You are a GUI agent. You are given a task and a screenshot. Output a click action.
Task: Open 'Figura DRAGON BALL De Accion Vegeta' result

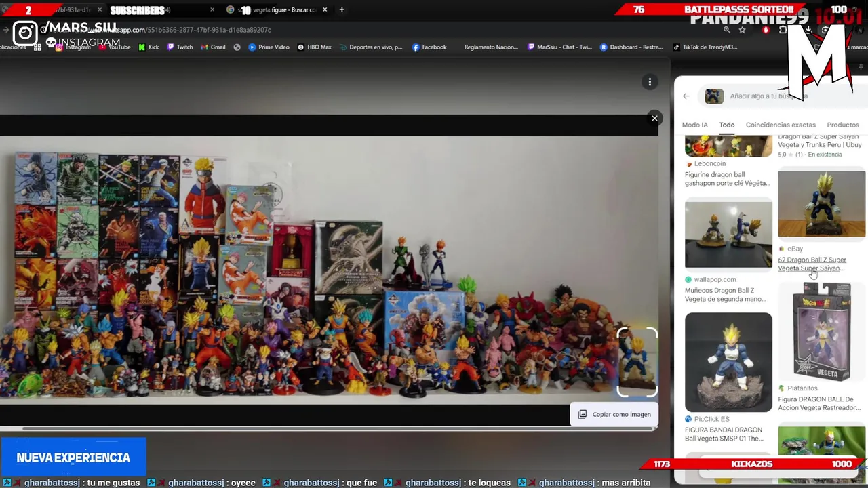tap(819, 403)
